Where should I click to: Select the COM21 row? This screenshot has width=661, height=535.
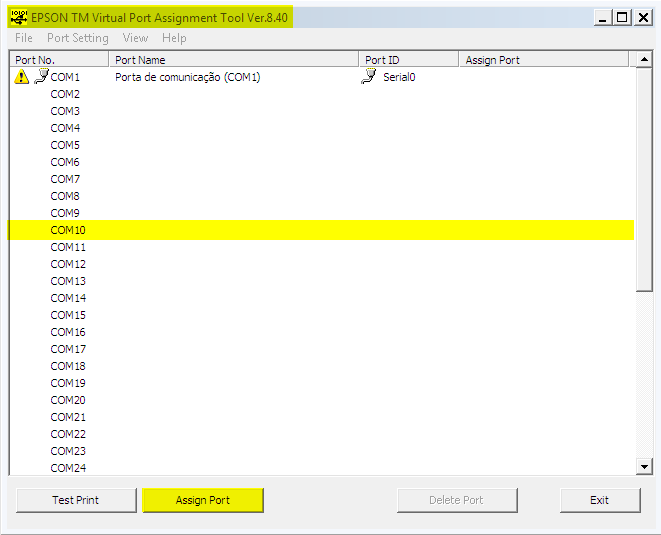322,417
